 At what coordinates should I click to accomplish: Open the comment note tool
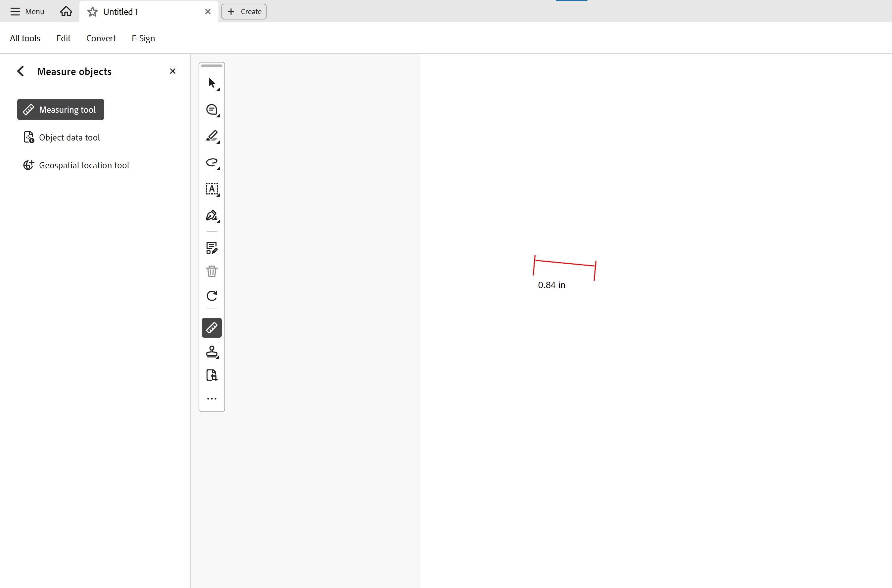(211, 109)
